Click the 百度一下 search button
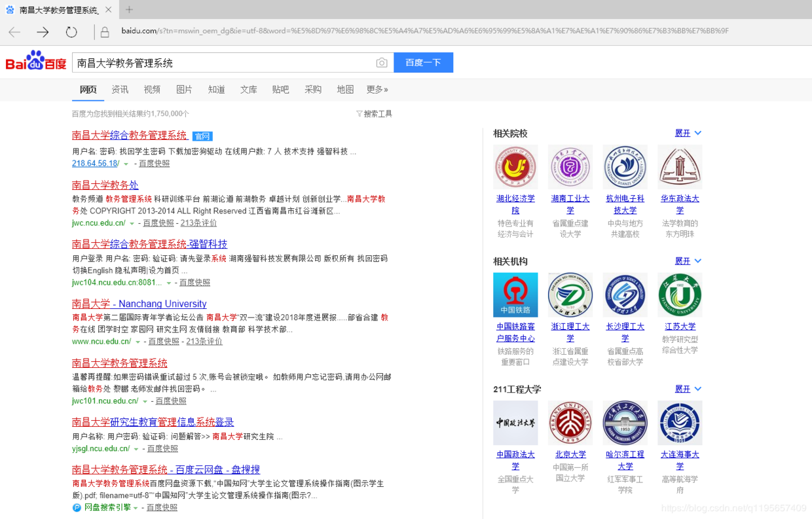Viewport: 812px width, 519px height. (423, 62)
